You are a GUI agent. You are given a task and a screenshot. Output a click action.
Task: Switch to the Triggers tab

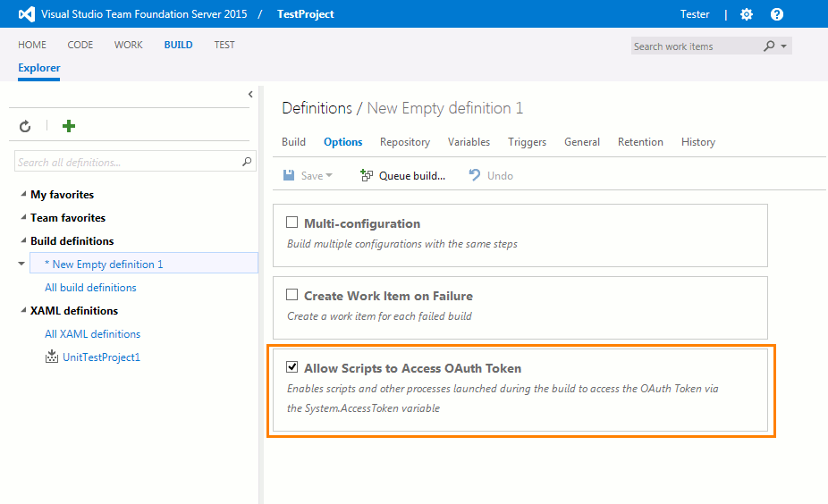click(x=527, y=142)
